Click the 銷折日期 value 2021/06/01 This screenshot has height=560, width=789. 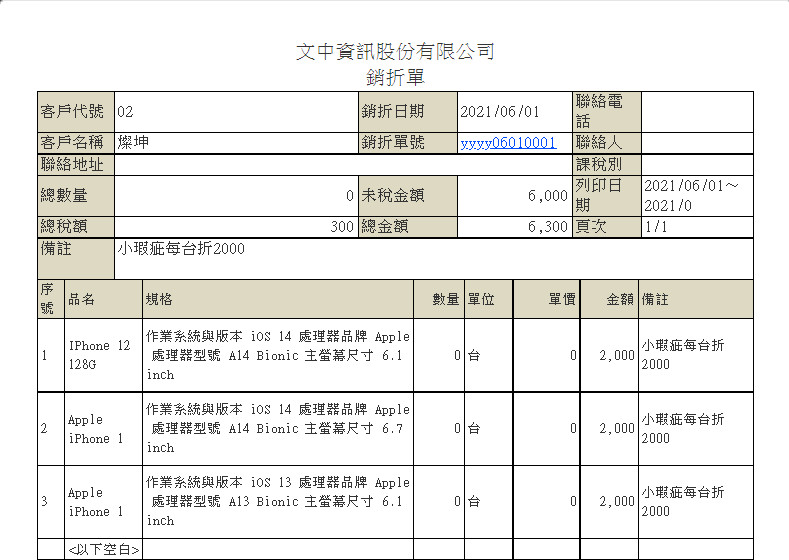[500, 111]
